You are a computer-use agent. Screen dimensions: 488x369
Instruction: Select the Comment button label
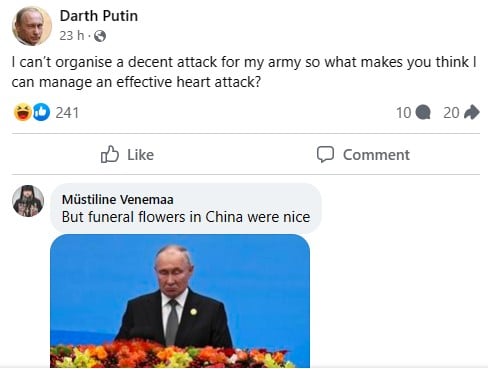[x=376, y=155]
